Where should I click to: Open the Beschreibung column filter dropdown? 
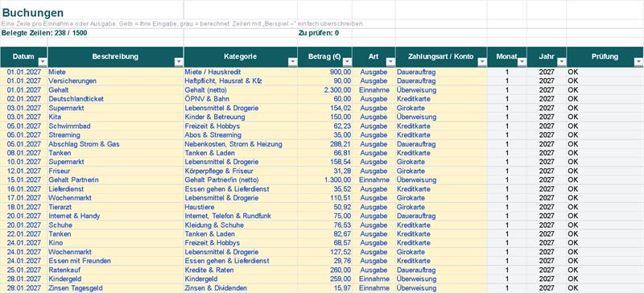pos(179,62)
